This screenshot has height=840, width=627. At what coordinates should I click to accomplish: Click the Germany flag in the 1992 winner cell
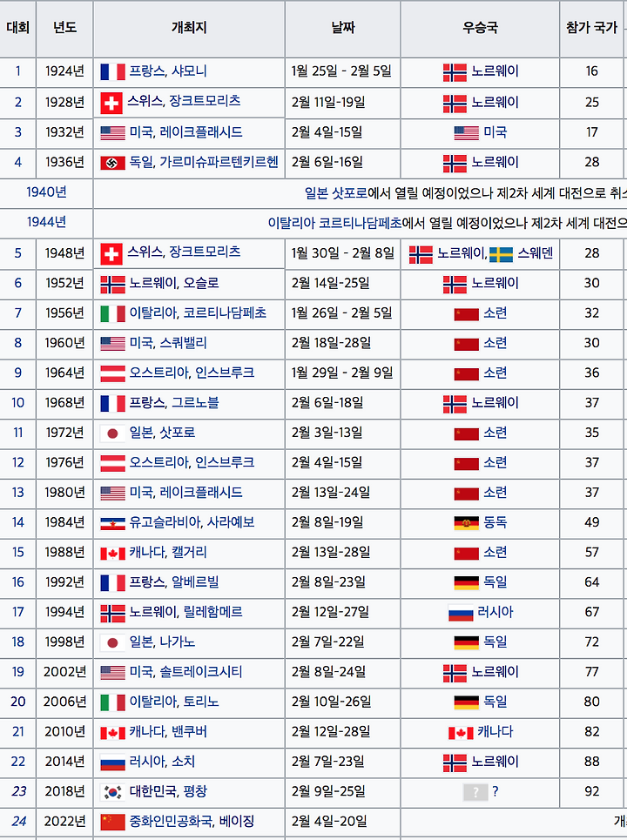point(466,583)
